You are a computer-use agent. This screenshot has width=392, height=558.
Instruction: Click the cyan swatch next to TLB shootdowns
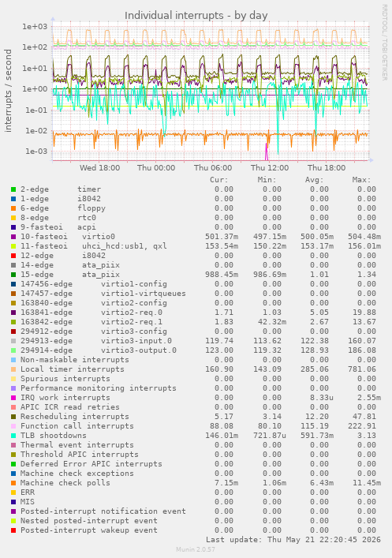[x=13, y=436]
